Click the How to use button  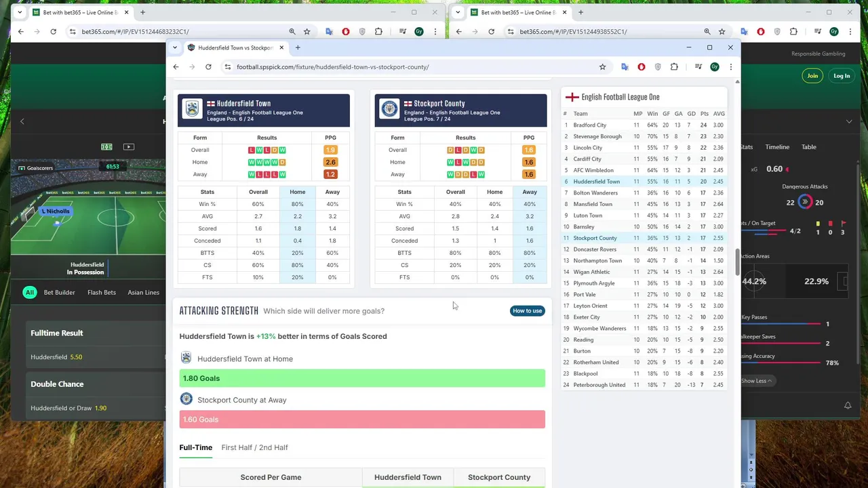click(x=527, y=310)
